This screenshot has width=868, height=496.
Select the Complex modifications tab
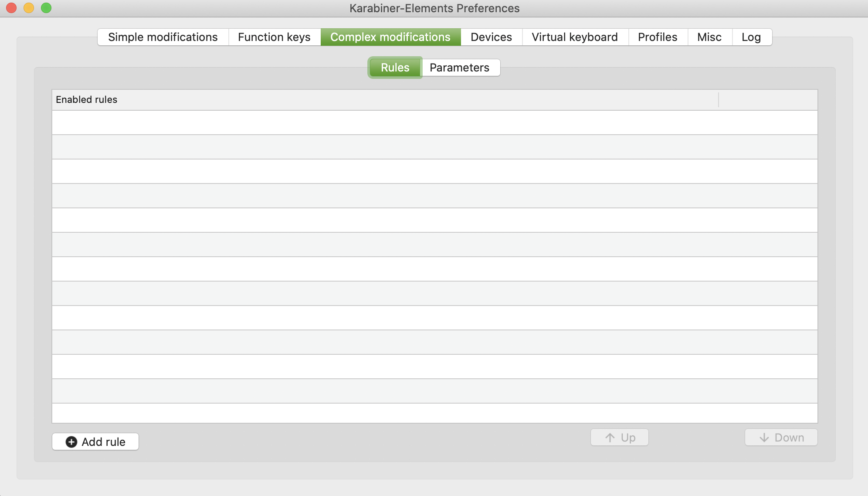390,37
